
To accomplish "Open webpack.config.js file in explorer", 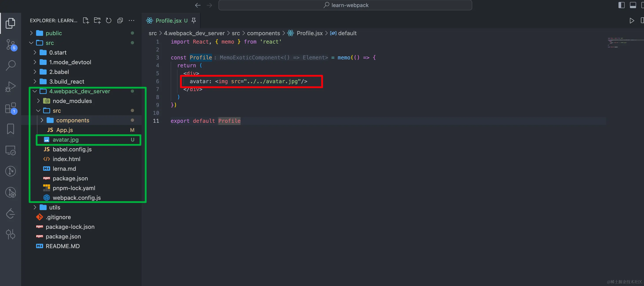I will pos(77,198).
